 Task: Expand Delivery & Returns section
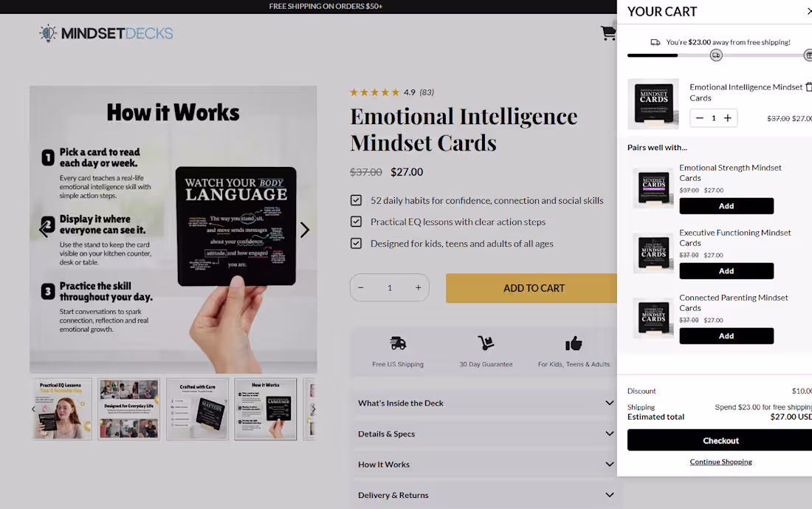tap(485, 495)
